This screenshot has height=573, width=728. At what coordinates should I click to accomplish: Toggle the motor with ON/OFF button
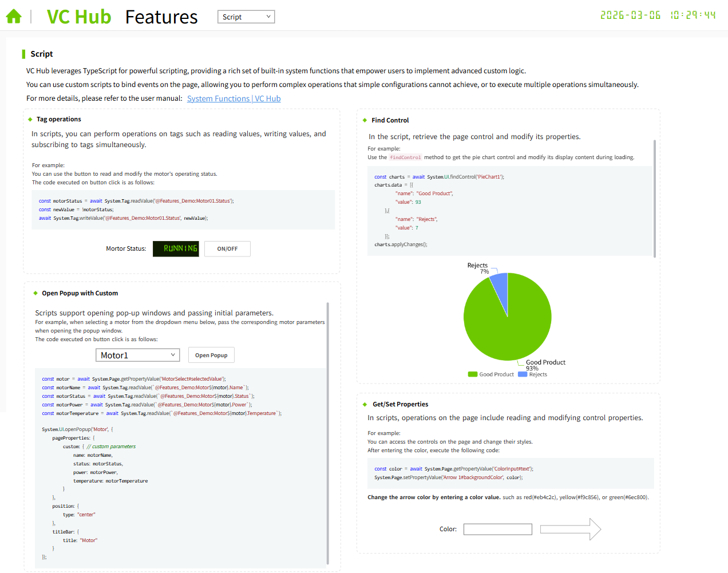coord(227,249)
